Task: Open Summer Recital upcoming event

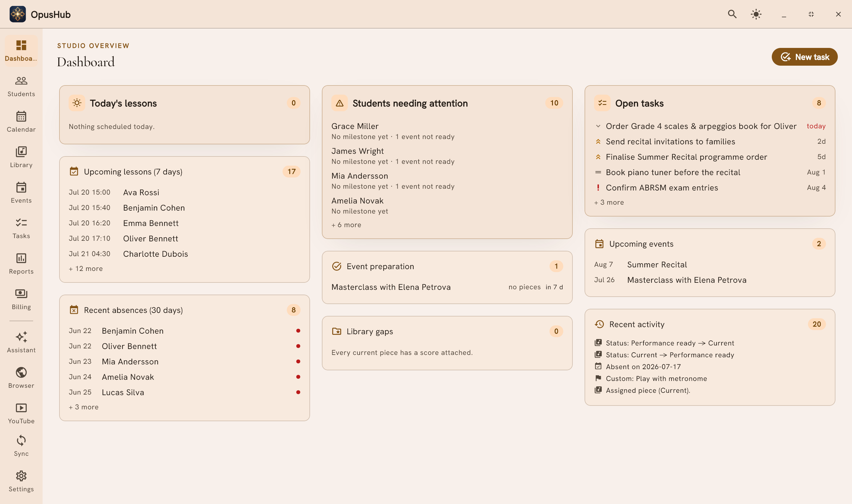Action: coord(710,264)
